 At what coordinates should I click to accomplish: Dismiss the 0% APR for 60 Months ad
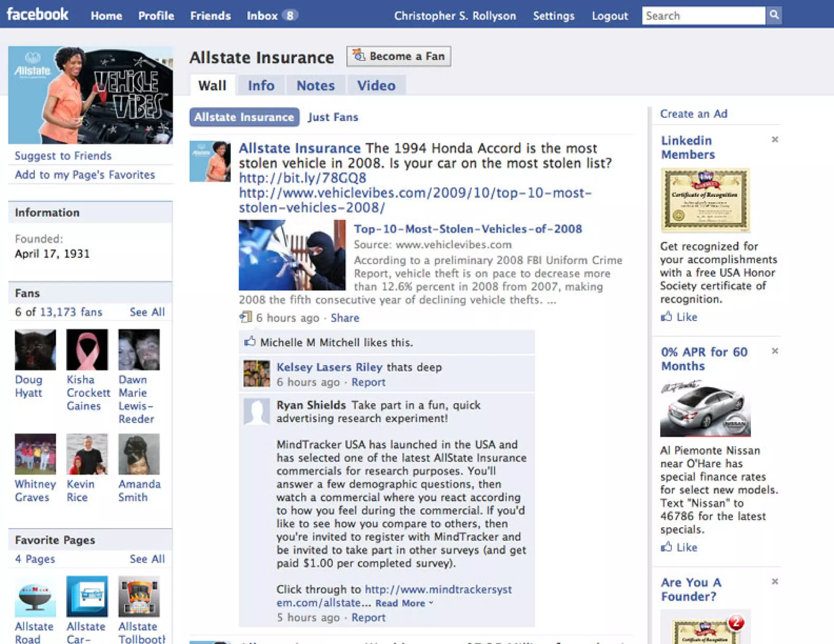[x=775, y=351]
